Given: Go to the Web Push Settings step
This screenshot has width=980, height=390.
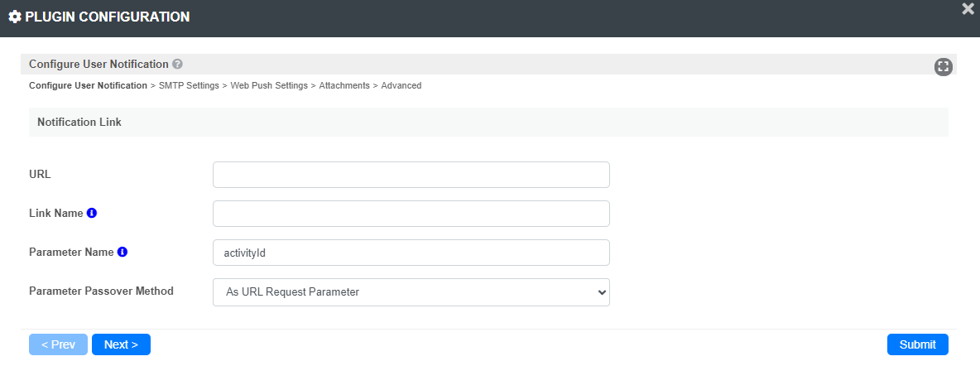Looking at the screenshot, I should [269, 85].
